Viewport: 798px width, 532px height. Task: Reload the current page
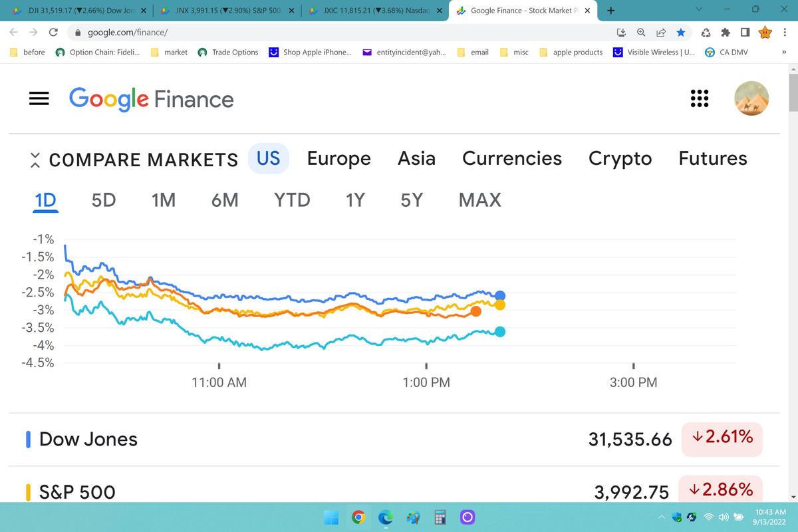pos(53,32)
